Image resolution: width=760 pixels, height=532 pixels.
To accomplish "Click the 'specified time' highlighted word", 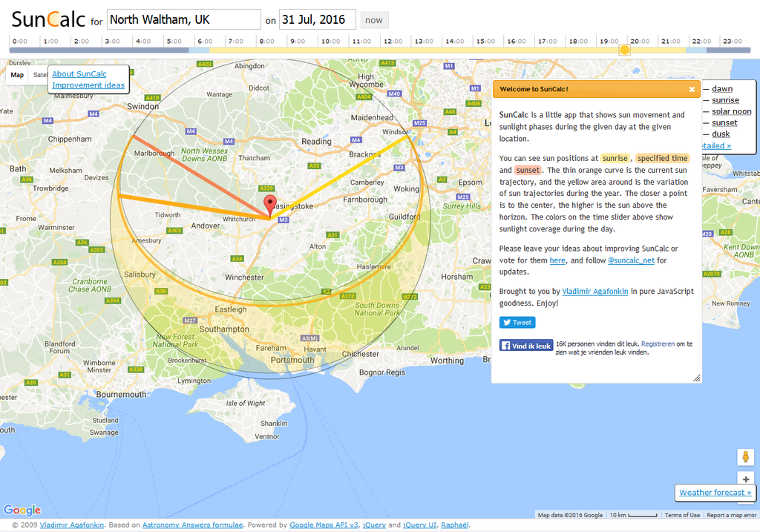I will tap(662, 159).
